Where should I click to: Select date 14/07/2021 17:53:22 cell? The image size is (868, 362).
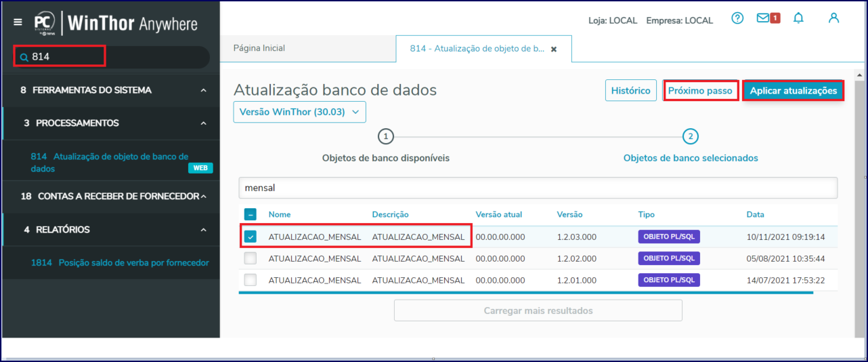click(785, 281)
